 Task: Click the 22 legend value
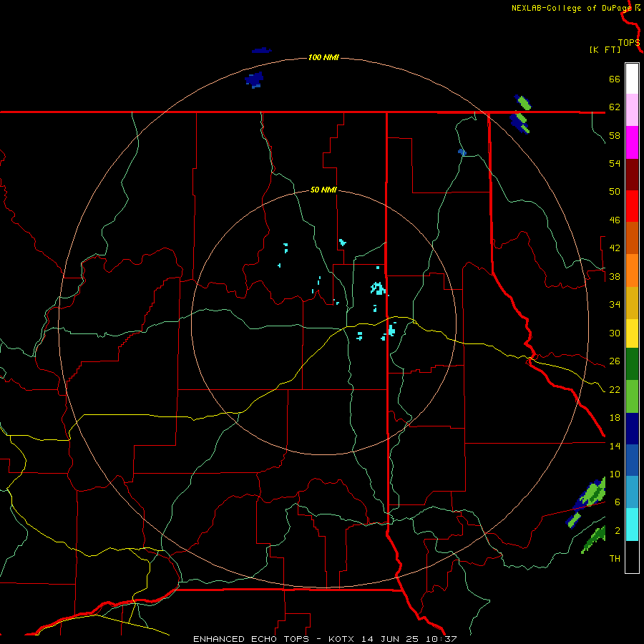[615, 389]
